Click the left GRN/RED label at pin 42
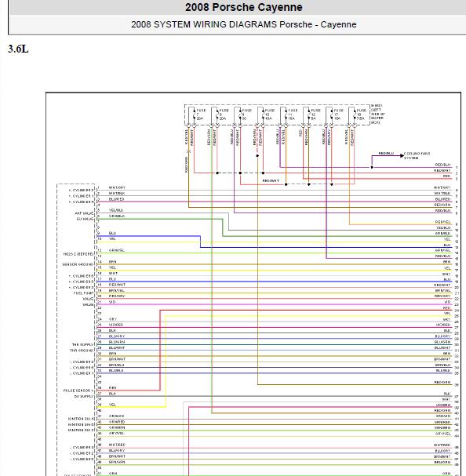This screenshot has height=476, width=466. point(117,422)
